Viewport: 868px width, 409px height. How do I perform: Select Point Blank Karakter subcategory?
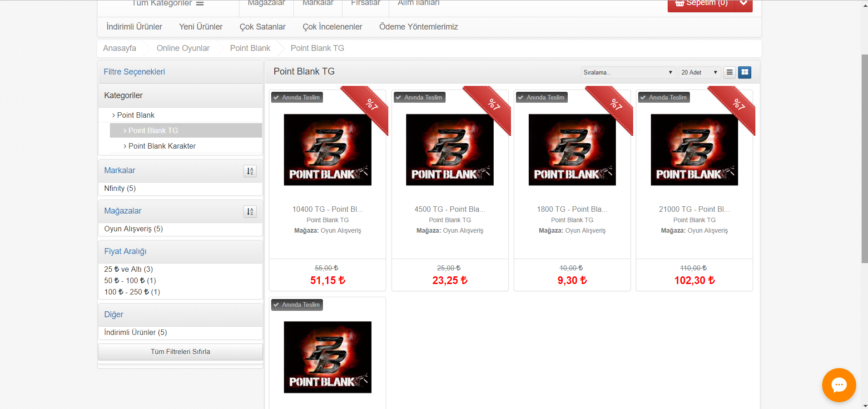click(162, 146)
